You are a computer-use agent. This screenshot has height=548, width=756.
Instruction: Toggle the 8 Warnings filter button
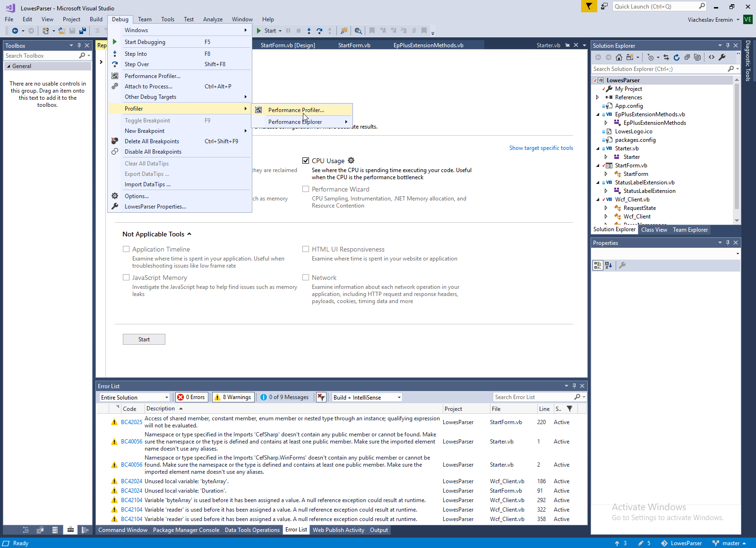(233, 397)
